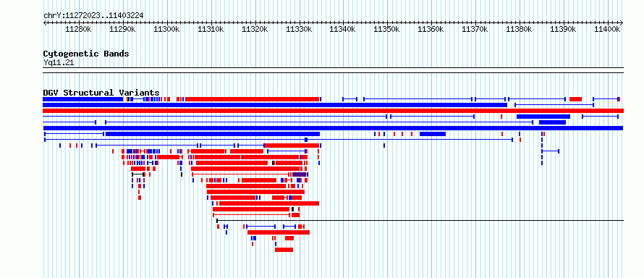Click the 11290k ruler label
Image resolution: width=644 pixels, height=278 pixels.
pos(123,30)
